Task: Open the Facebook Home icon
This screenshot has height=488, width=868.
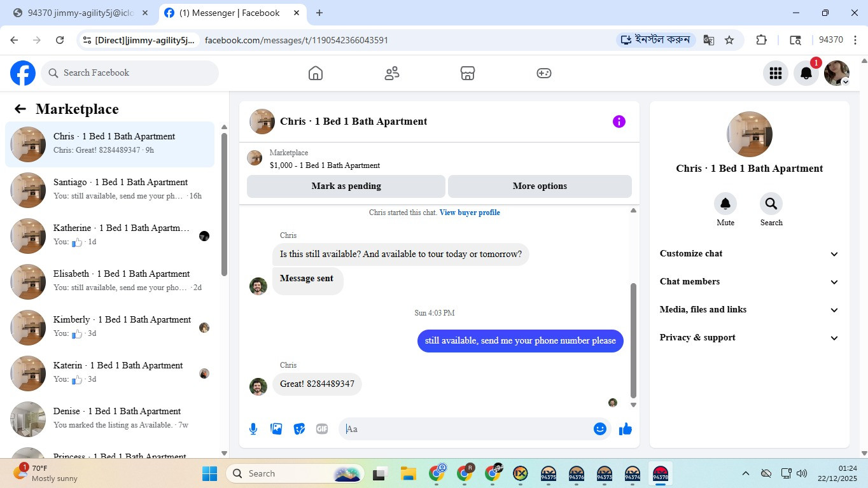Action: [x=316, y=73]
